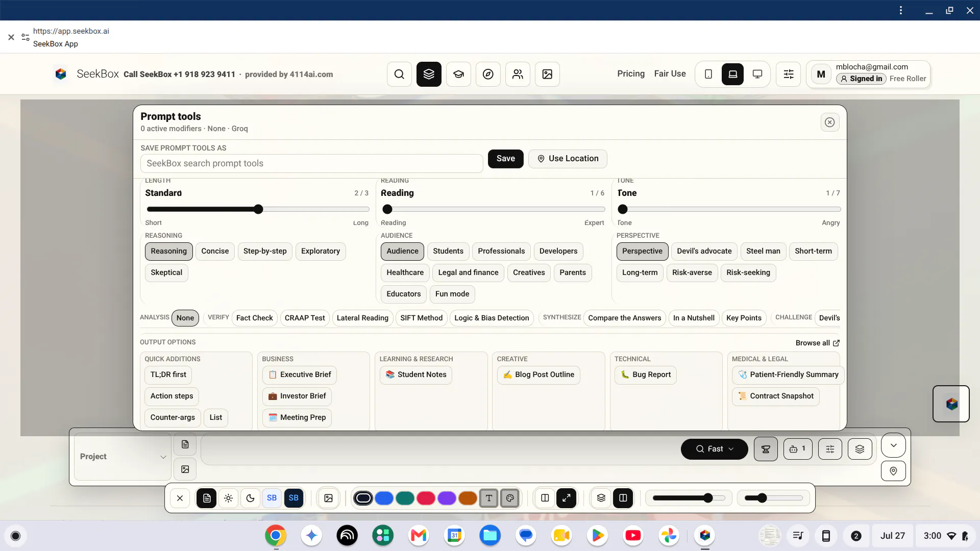980x551 pixels.
Task: Toggle the Concise reasoning chip
Action: click(215, 251)
